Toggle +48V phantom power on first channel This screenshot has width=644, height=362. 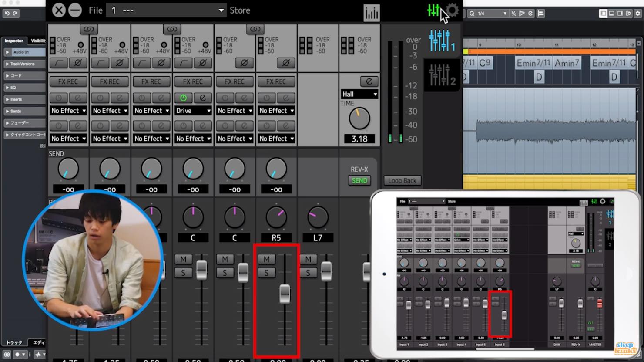coord(80,45)
